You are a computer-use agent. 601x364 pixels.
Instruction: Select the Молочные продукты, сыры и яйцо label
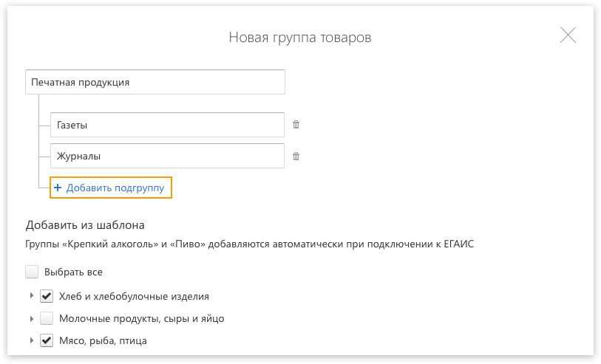coord(141,319)
